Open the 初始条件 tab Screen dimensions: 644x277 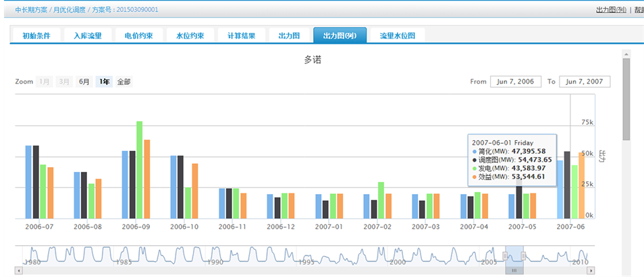(x=36, y=36)
